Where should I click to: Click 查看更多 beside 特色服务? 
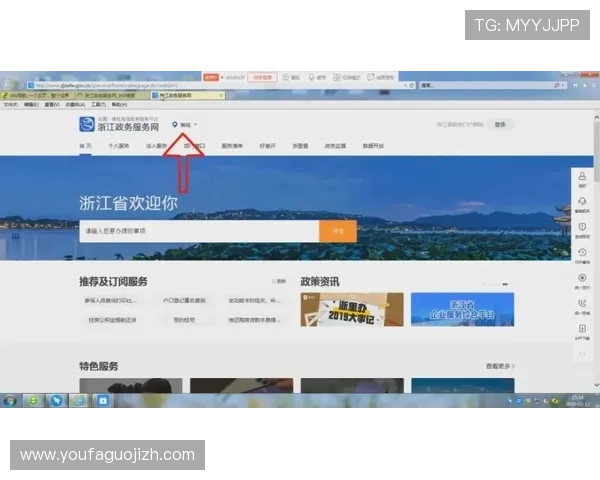500,366
